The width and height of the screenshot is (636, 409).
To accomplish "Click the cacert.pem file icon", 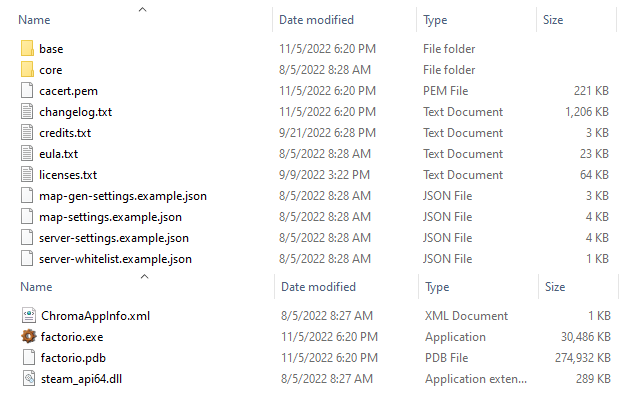I will (x=28, y=90).
